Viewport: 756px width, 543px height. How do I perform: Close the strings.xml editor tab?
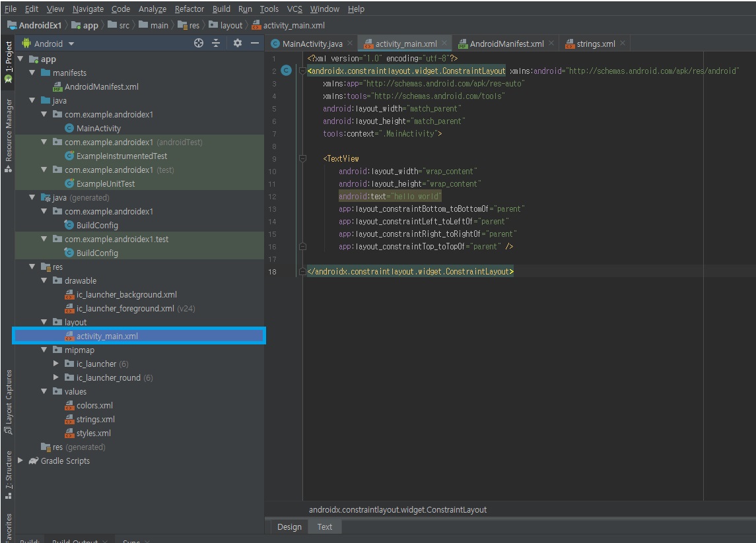pyautogui.click(x=623, y=44)
